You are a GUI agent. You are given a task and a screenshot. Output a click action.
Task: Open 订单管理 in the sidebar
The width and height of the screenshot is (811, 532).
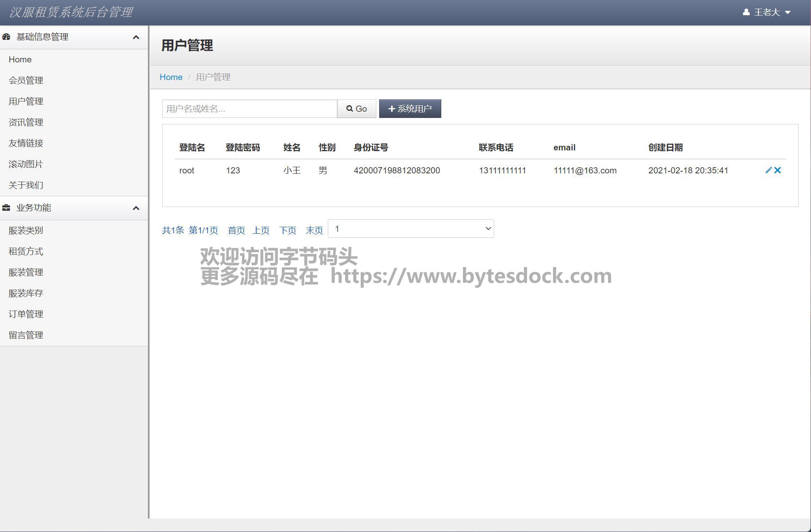(26, 314)
